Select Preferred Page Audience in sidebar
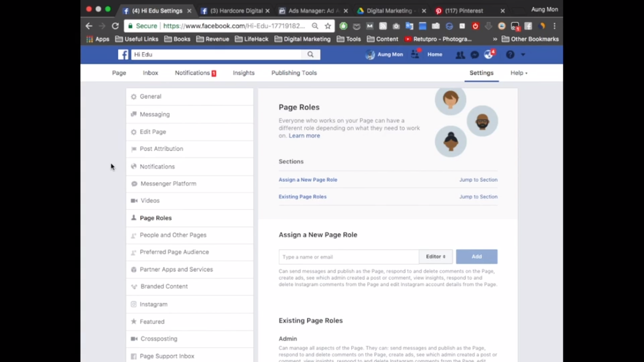Image resolution: width=644 pixels, height=362 pixels. coord(190,252)
